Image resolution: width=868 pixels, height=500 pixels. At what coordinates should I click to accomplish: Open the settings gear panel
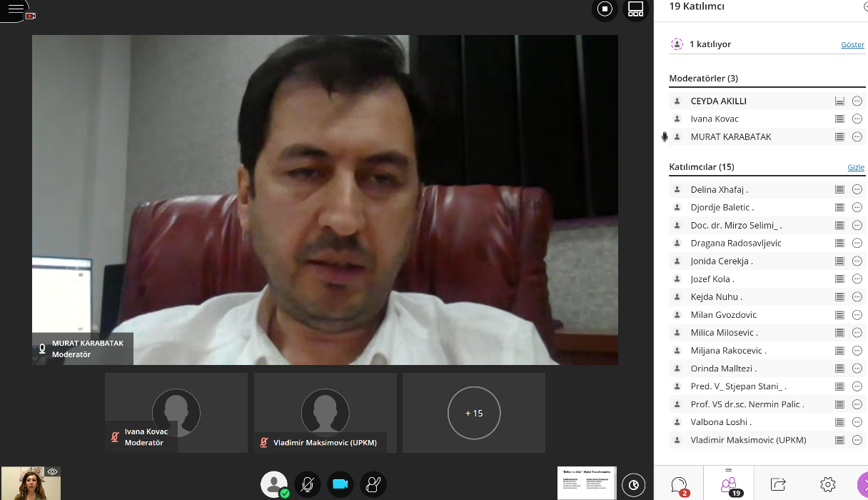tap(827, 485)
